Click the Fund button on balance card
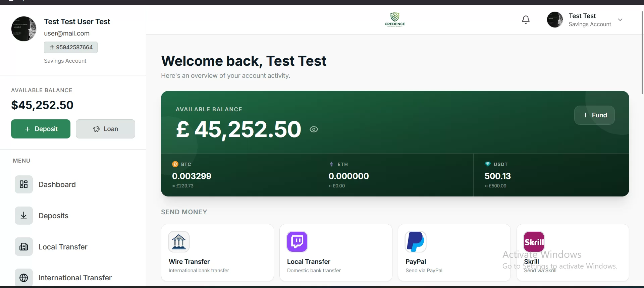The height and width of the screenshot is (288, 644). tap(594, 115)
